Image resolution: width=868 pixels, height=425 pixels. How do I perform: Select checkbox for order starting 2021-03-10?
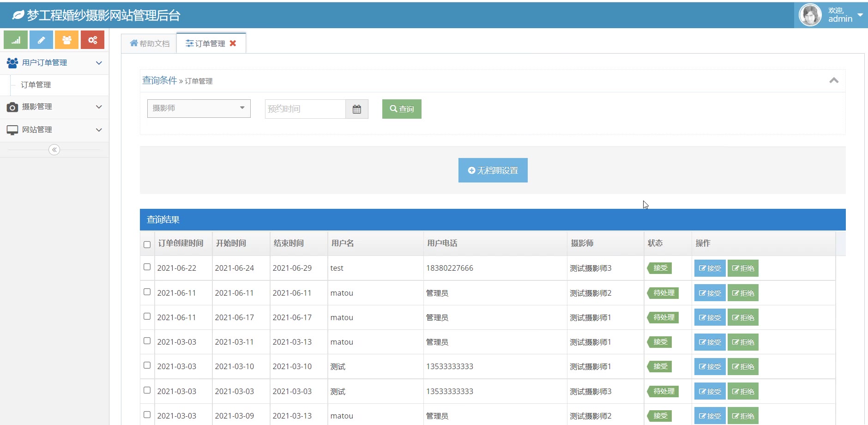147,365
